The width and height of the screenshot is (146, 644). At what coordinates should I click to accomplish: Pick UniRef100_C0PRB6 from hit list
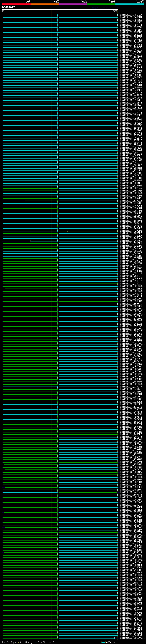coord(131,72)
